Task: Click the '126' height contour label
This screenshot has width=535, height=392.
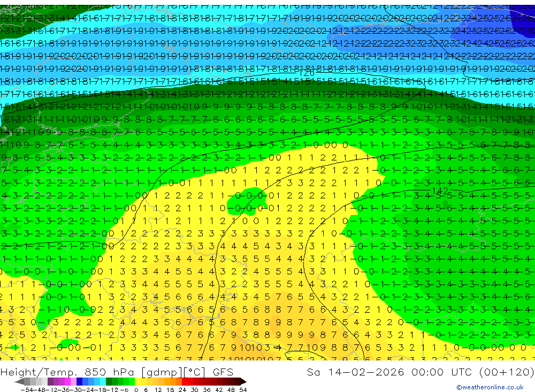Action: point(306,73)
